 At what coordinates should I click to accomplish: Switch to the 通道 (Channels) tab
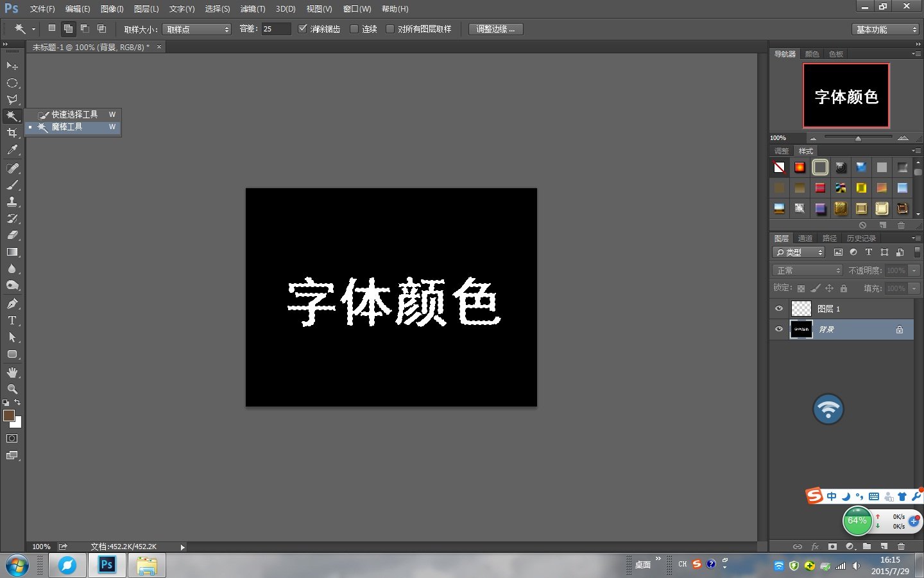click(805, 238)
